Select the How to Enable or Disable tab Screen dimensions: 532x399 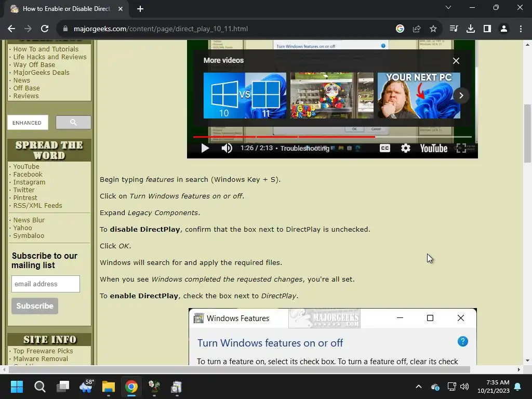click(x=66, y=9)
